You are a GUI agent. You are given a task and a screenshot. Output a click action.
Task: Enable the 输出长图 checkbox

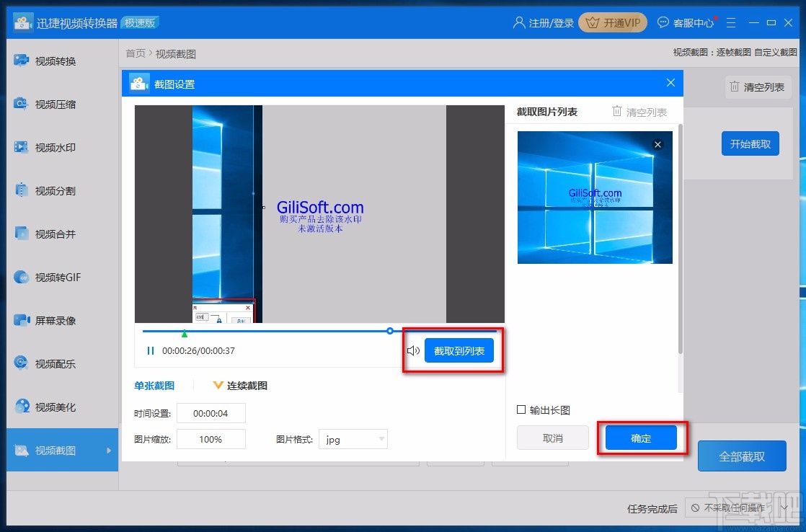(521, 408)
